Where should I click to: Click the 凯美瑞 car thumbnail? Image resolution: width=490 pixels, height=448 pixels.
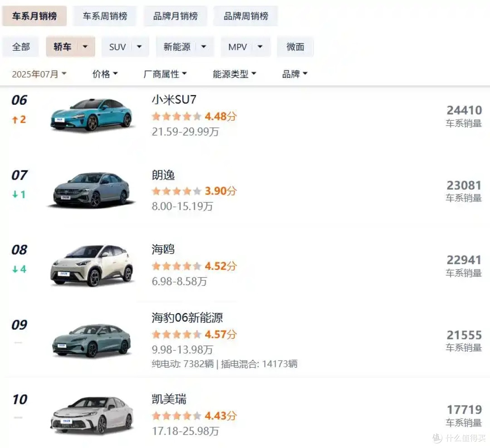[92, 415]
